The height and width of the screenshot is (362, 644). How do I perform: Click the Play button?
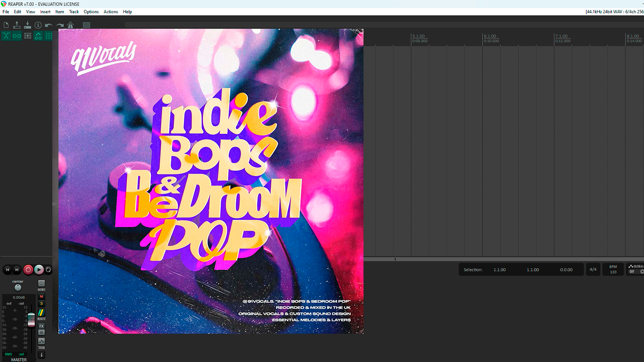point(39,270)
